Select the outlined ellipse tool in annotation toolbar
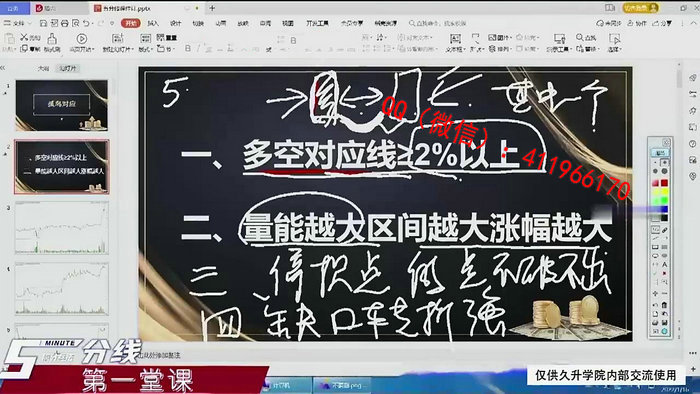 (x=655, y=255)
